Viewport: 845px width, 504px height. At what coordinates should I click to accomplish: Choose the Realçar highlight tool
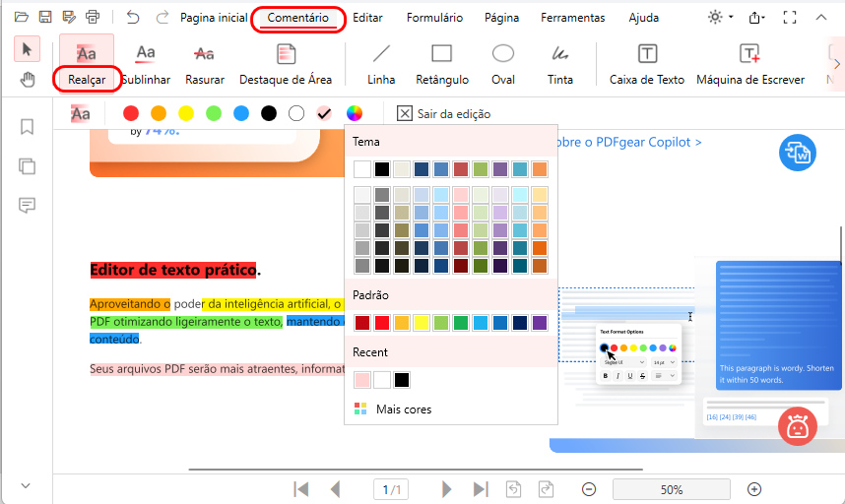tap(87, 64)
